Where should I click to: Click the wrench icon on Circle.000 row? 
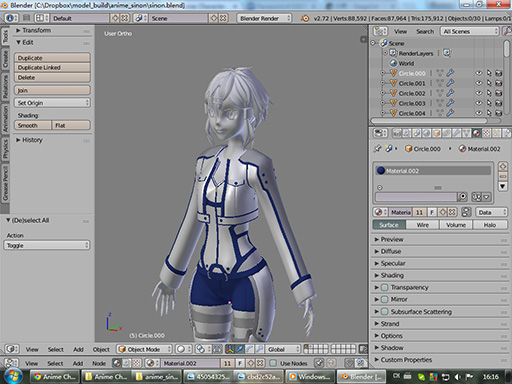(x=450, y=73)
